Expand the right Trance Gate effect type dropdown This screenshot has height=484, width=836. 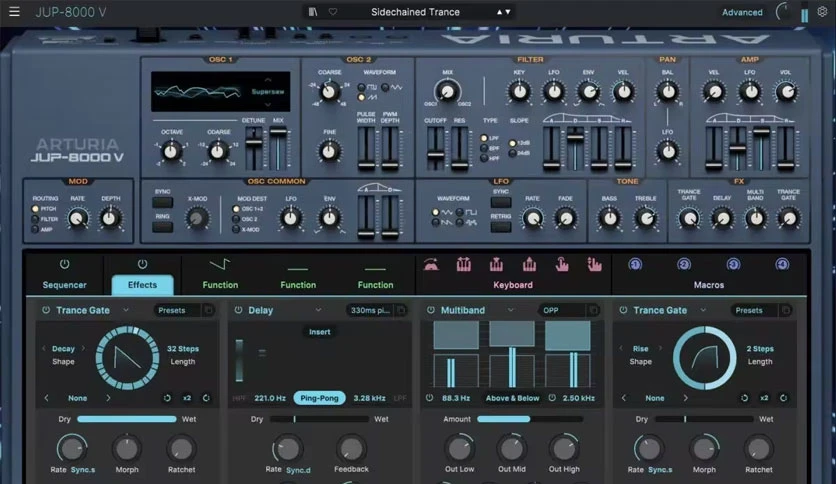(703, 310)
